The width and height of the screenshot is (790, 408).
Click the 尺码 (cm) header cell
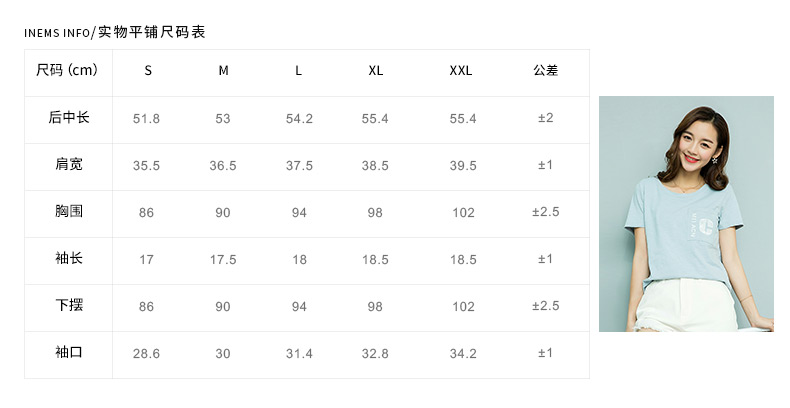68,70
